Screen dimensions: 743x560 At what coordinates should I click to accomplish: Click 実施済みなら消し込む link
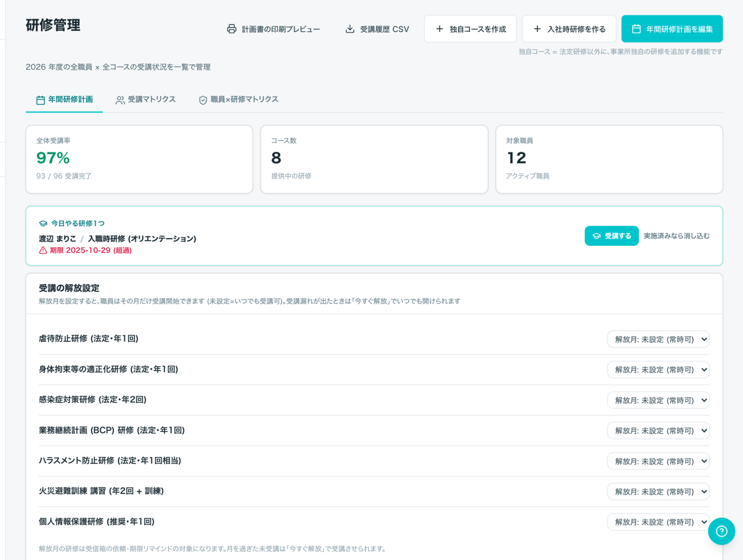pyautogui.click(x=676, y=236)
